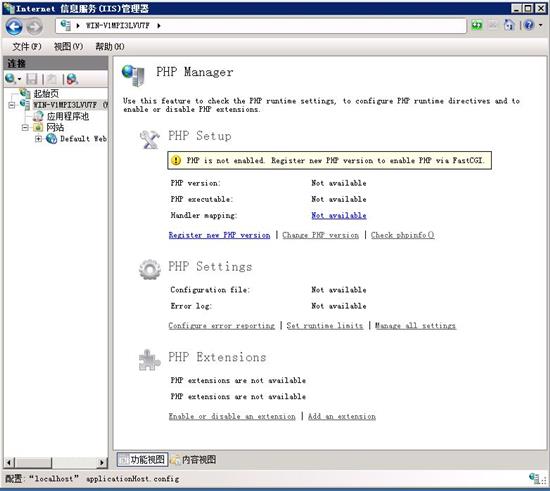This screenshot has height=491, width=550.
Task: Click Handler mapping Not available link
Action: point(339,215)
